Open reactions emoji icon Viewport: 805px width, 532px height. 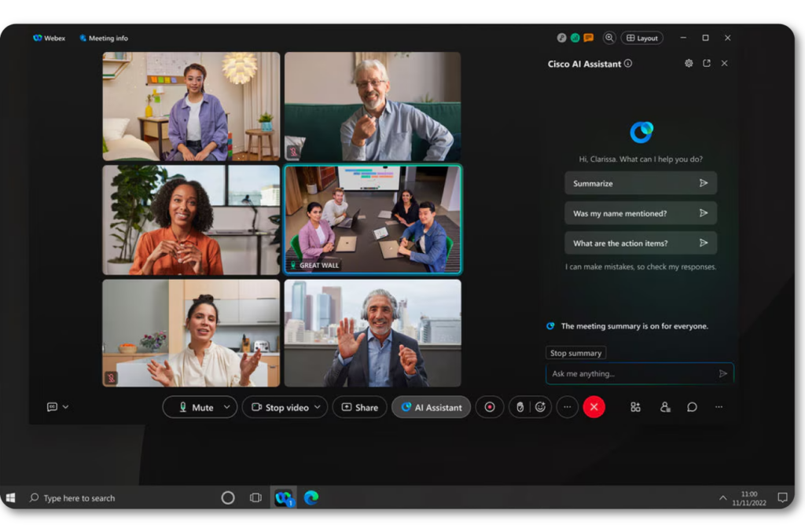[x=540, y=407]
